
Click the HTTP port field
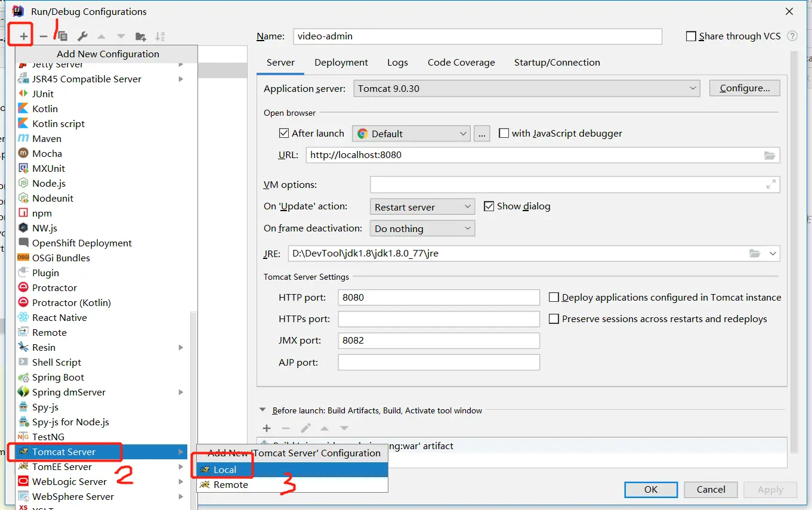pos(439,298)
